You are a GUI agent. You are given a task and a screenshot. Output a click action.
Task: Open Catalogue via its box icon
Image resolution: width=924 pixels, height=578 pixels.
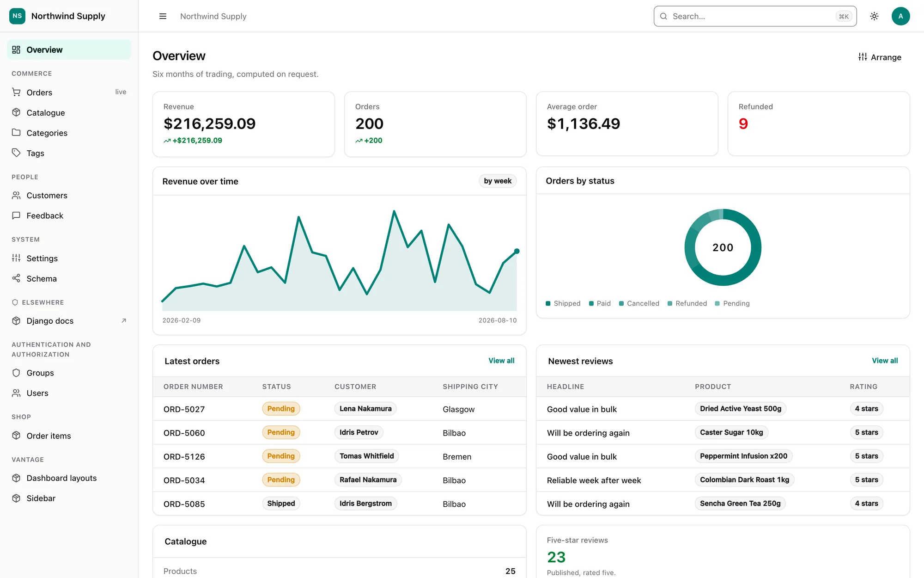(x=16, y=112)
